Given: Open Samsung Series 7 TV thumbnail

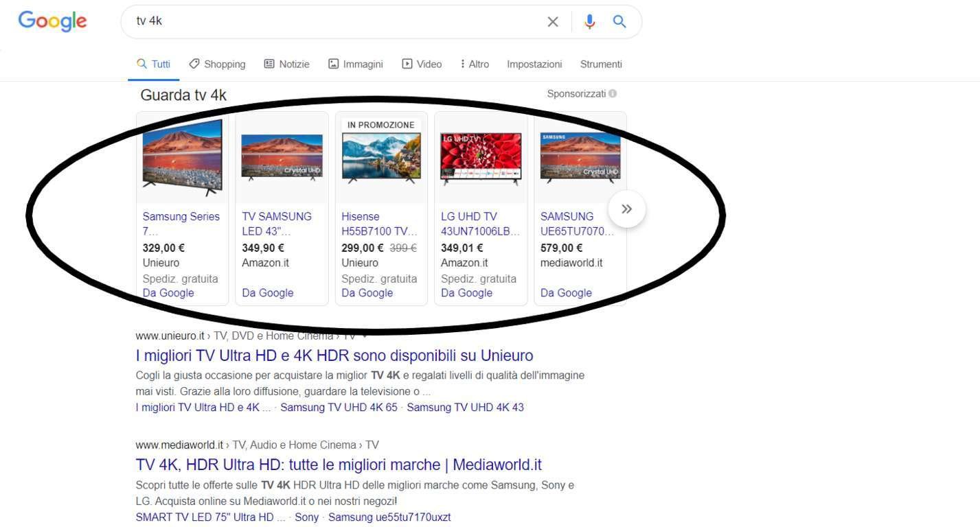Looking at the screenshot, I should tap(183, 157).
